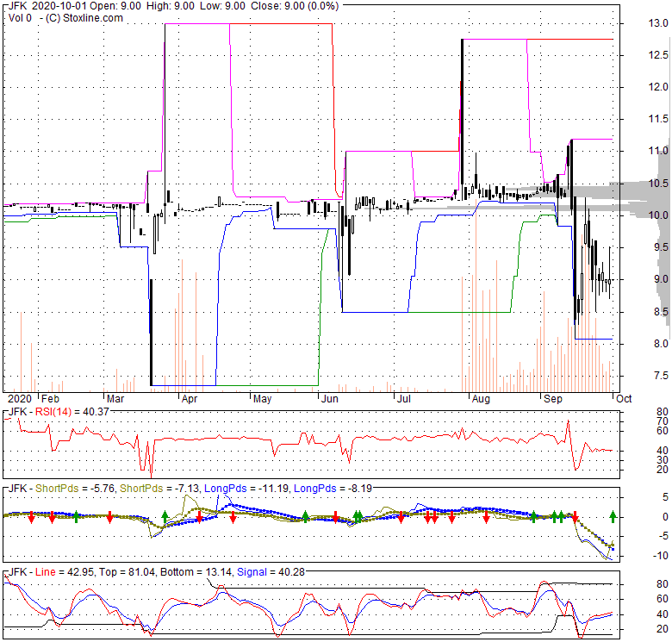Click the 10.5 price axis label
Viewport: 672px width, 642px height.
658,184
